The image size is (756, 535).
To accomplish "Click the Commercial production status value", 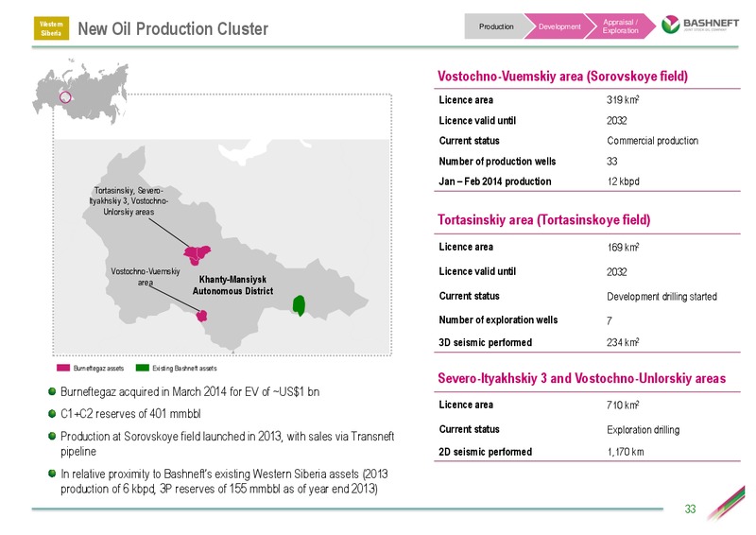I will (x=652, y=141).
